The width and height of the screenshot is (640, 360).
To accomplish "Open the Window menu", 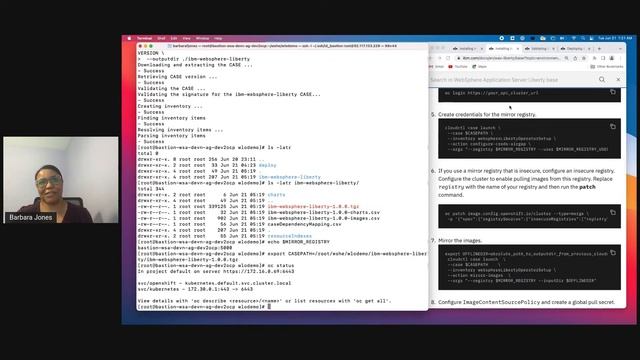I will [x=202, y=38].
